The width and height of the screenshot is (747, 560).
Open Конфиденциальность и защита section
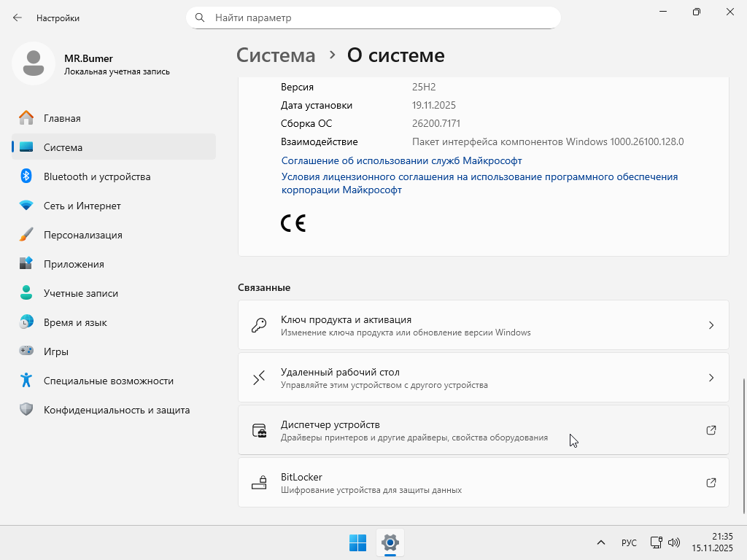point(116,410)
